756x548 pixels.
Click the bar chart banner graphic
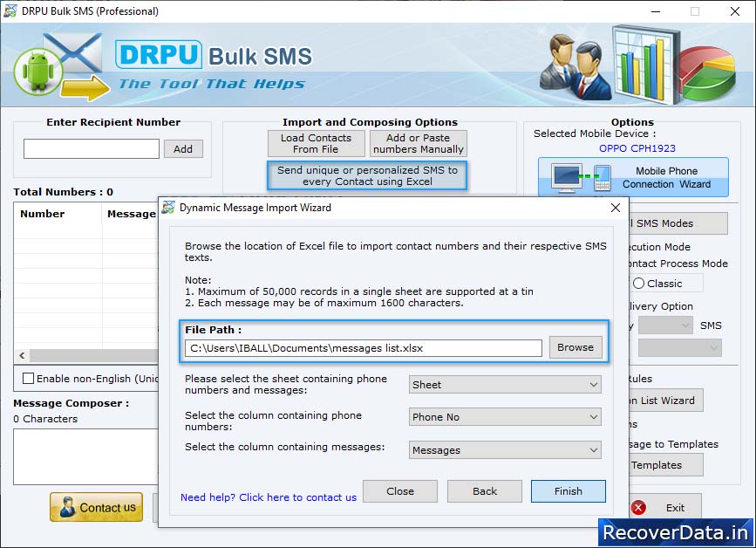tap(646, 64)
